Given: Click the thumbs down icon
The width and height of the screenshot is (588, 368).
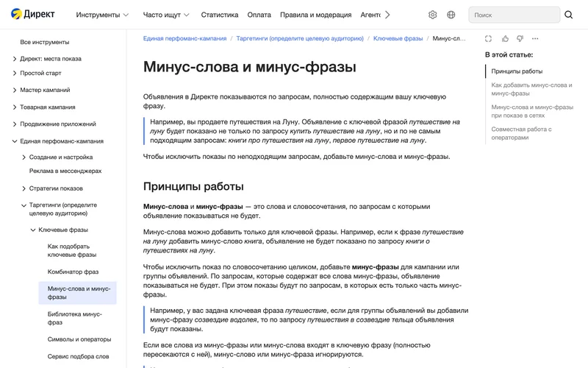Looking at the screenshot, I should pos(520,39).
